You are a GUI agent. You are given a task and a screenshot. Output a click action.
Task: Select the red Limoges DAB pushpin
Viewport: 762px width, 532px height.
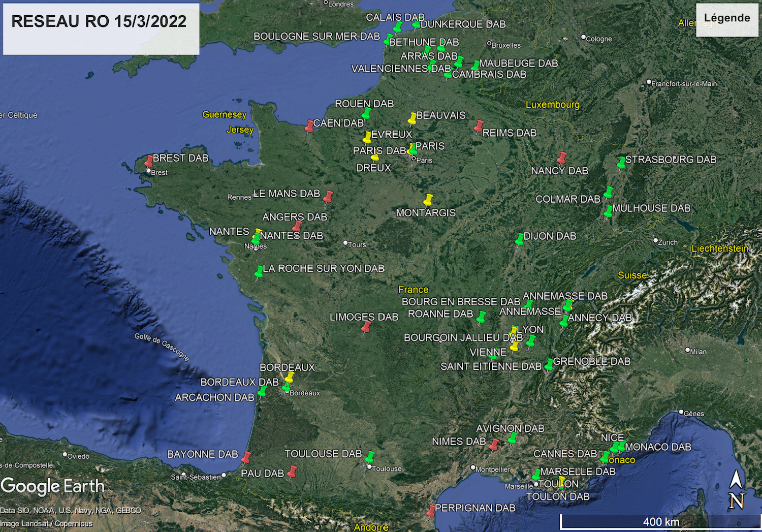(x=366, y=327)
